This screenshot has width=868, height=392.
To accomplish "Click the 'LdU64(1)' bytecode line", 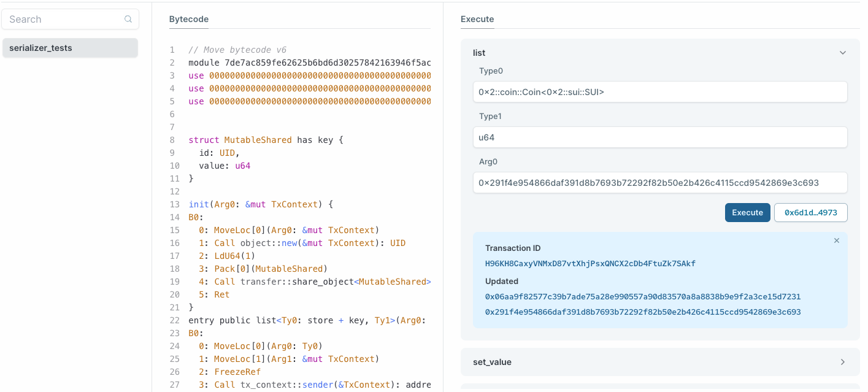I will point(227,256).
